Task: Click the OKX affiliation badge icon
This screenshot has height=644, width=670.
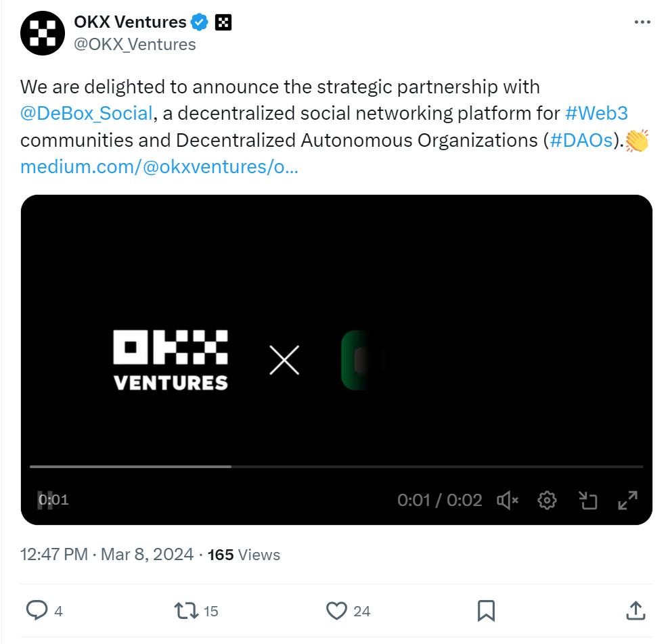Action: (x=223, y=22)
